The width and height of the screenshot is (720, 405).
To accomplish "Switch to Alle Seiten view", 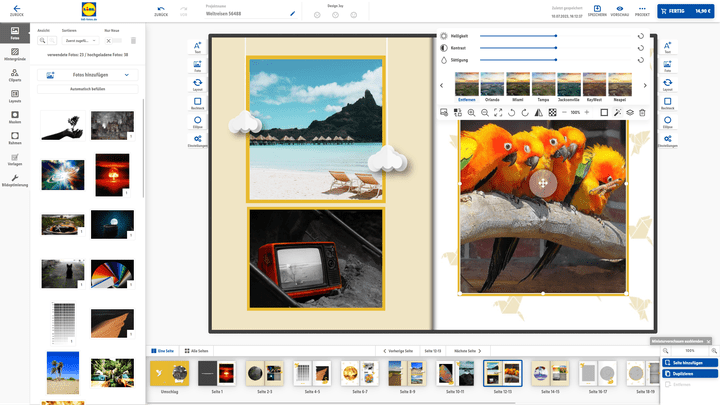I will coord(195,351).
